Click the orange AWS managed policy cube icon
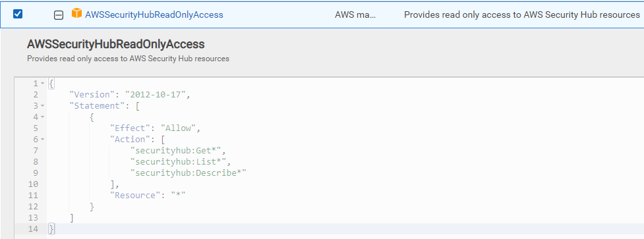Image resolution: width=644 pixels, height=239 pixels. point(77,14)
